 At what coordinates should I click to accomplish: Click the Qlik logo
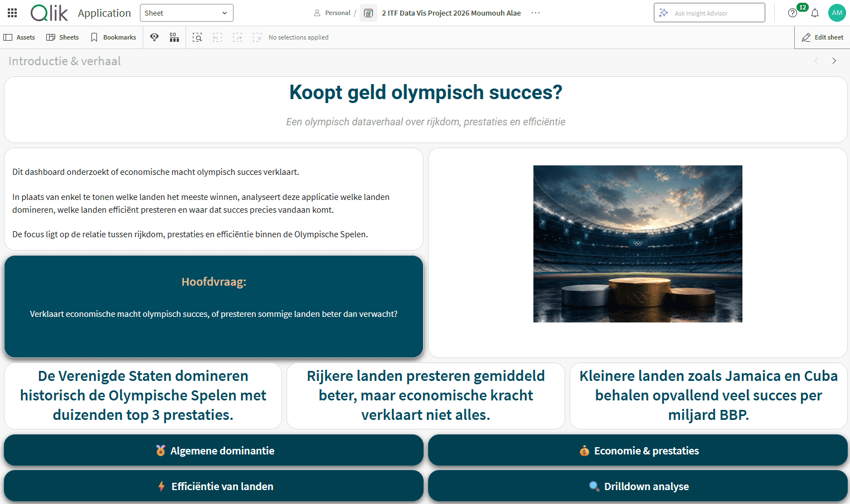point(49,13)
